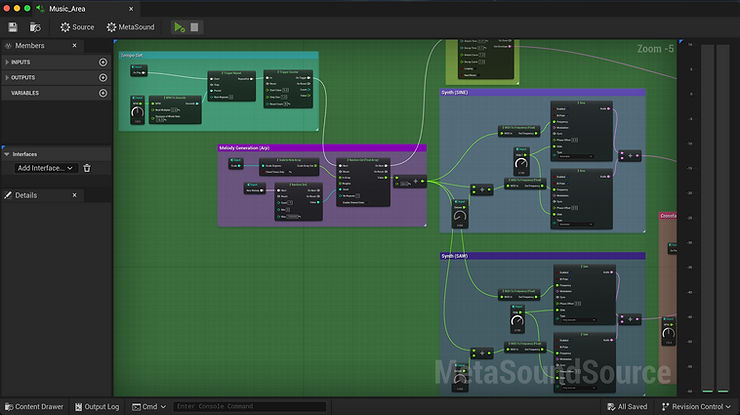Click the Detune knob in Synth (SINE)
This screenshot has height=415, width=740.
pyautogui.click(x=460, y=216)
